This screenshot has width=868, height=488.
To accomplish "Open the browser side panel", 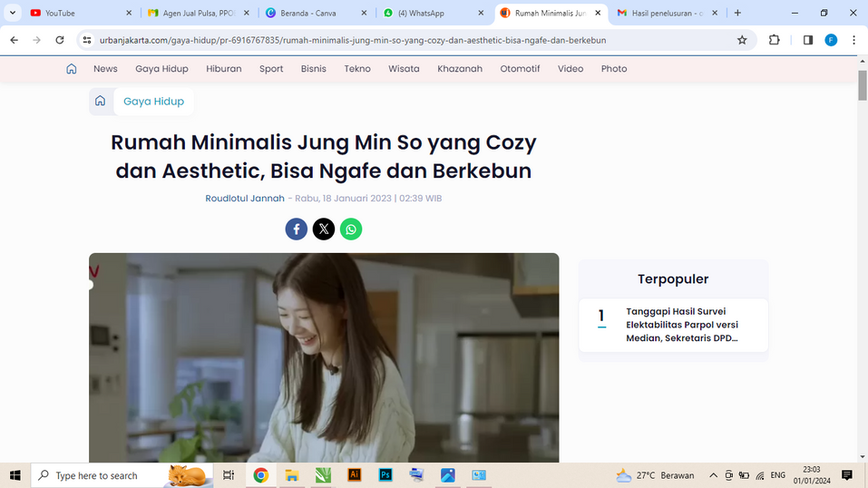I will [x=807, y=40].
